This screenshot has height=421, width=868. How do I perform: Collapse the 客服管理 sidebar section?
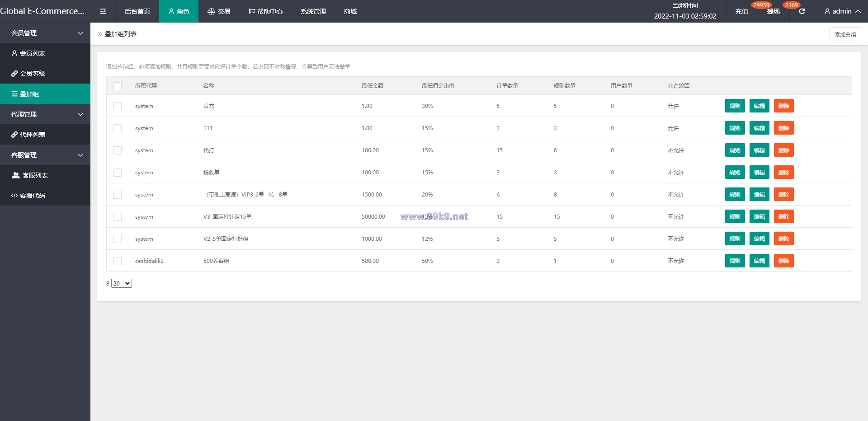[x=45, y=155]
